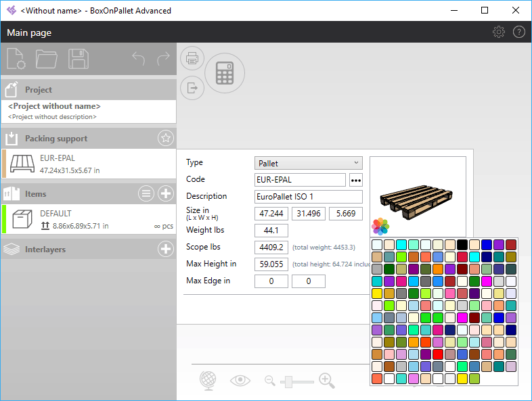532x401 pixels.
Task: Open a project folder
Action: point(47,59)
